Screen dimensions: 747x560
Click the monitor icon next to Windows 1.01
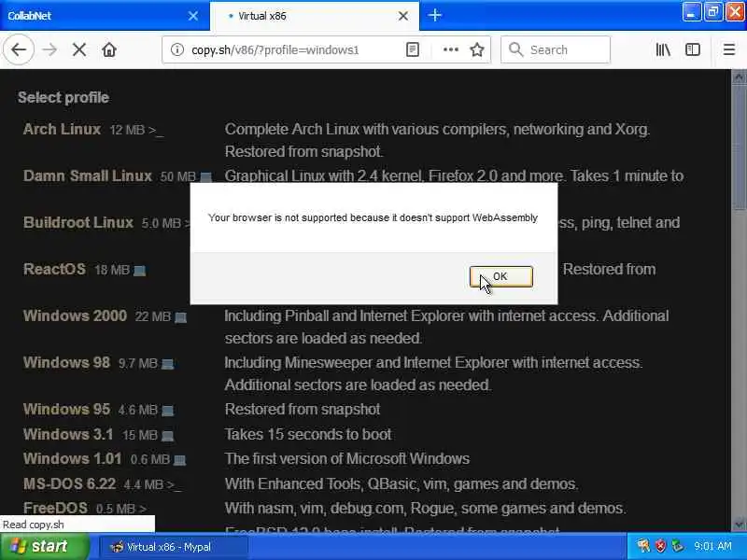[179, 460]
